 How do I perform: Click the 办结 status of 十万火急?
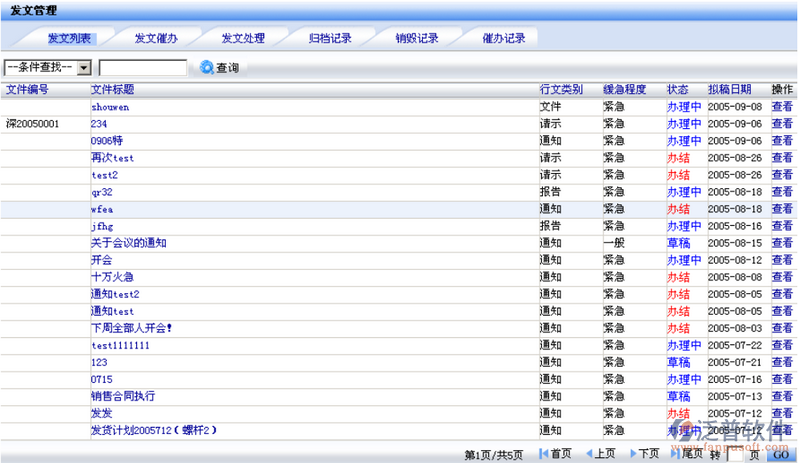tap(678, 277)
